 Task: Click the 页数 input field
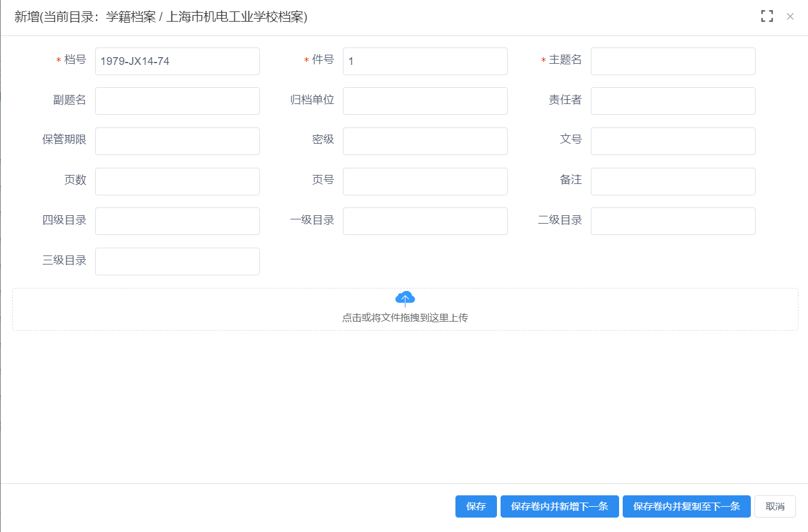tap(177, 182)
